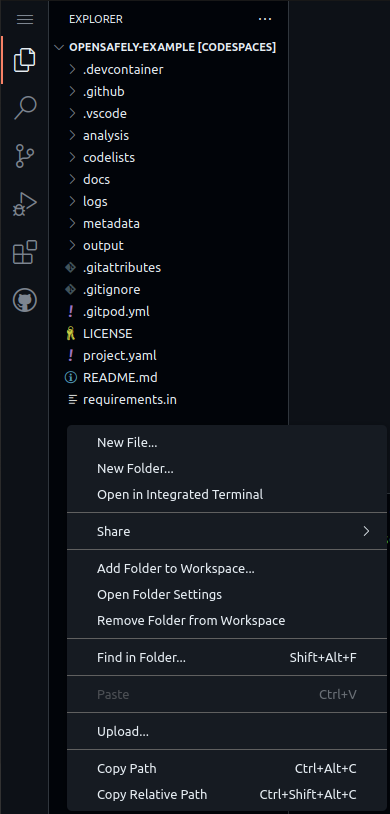This screenshot has width=390, height=814.
Task: Open the Share submenu
Action: (x=227, y=531)
